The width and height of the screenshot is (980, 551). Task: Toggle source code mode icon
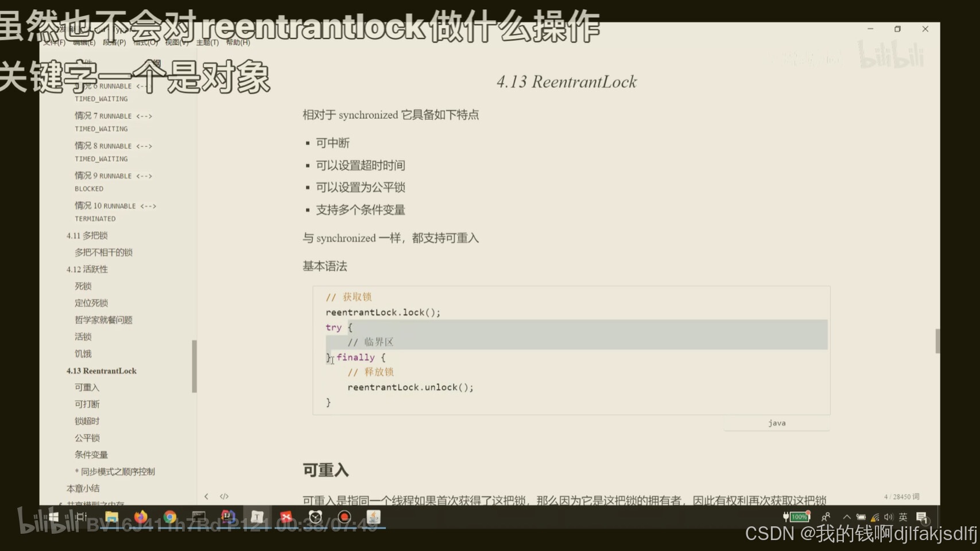point(224,496)
